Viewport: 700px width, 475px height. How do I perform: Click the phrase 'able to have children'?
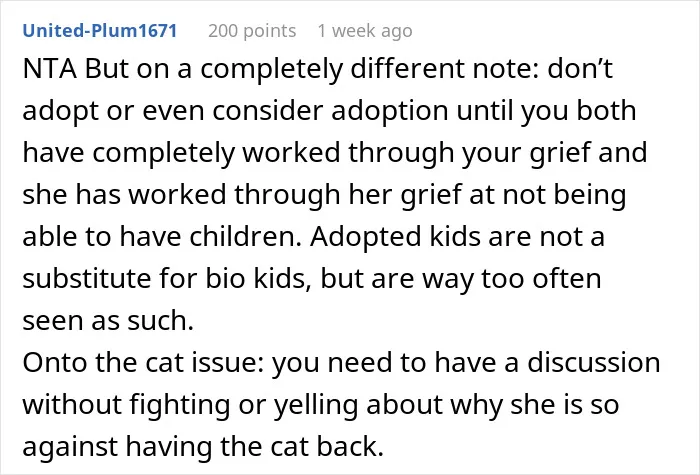[162, 237]
